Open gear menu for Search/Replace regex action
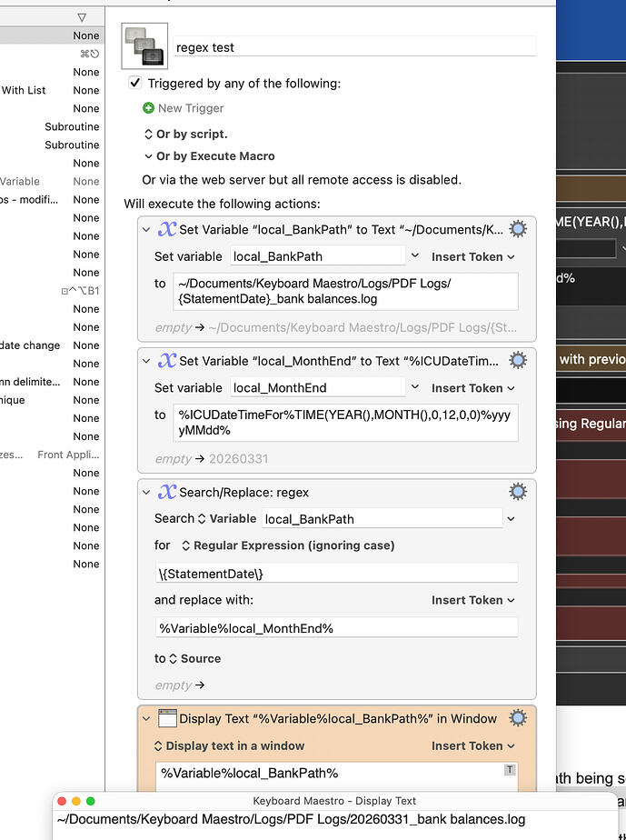The width and height of the screenshot is (626, 840). [517, 492]
